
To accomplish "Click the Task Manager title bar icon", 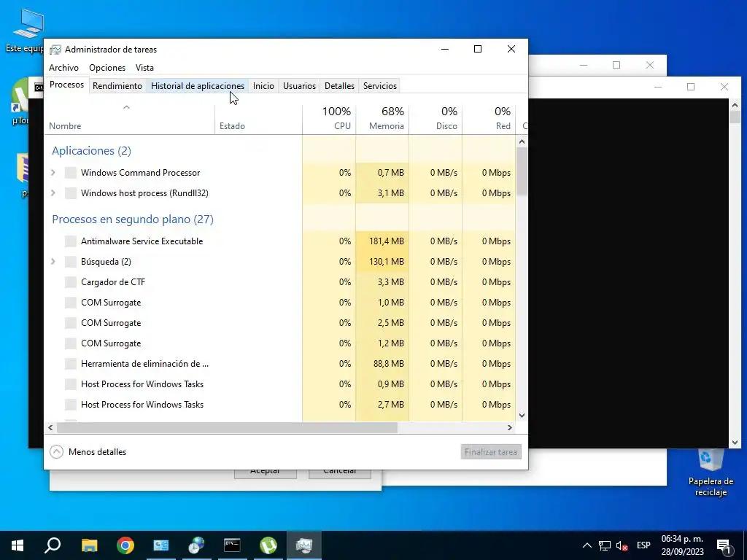I will click(55, 50).
